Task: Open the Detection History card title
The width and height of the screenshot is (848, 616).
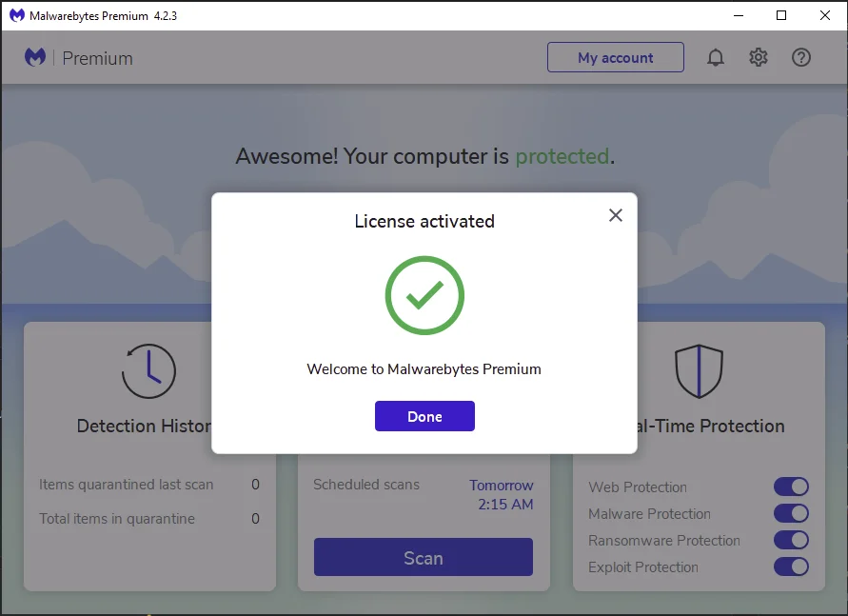Action: (145, 427)
